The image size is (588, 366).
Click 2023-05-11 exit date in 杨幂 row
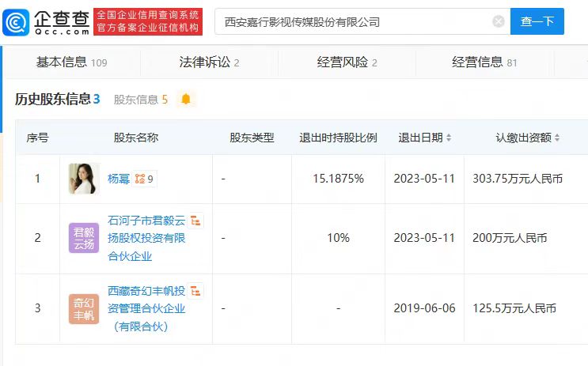pyautogui.click(x=424, y=179)
